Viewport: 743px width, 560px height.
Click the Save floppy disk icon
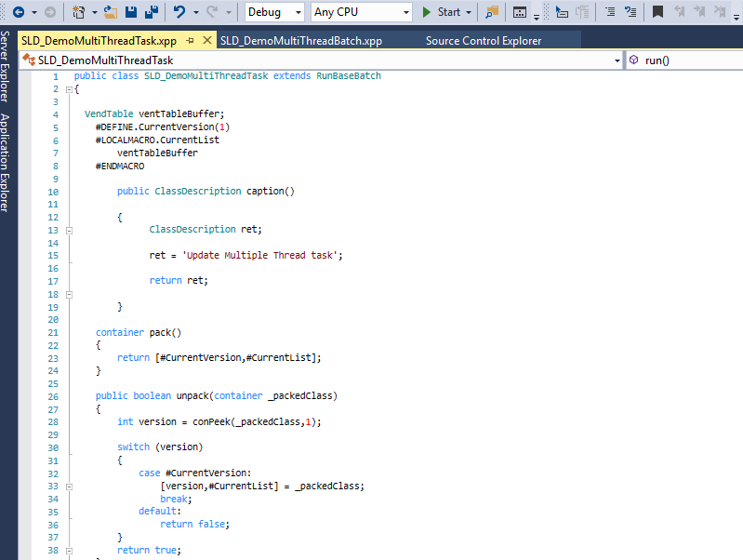[131, 12]
